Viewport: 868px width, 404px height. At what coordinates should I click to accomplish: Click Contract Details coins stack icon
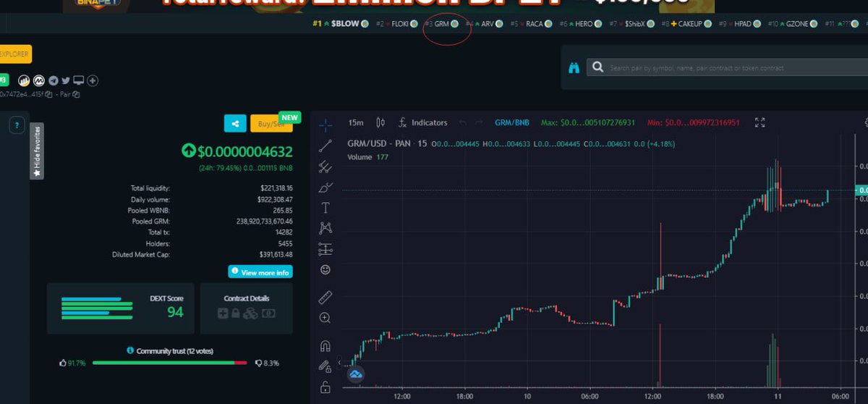click(250, 313)
